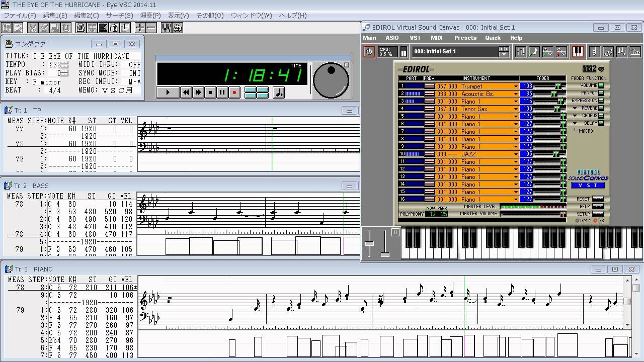The image size is (644, 362).
Task: Click the red record button
Action: click(234, 92)
